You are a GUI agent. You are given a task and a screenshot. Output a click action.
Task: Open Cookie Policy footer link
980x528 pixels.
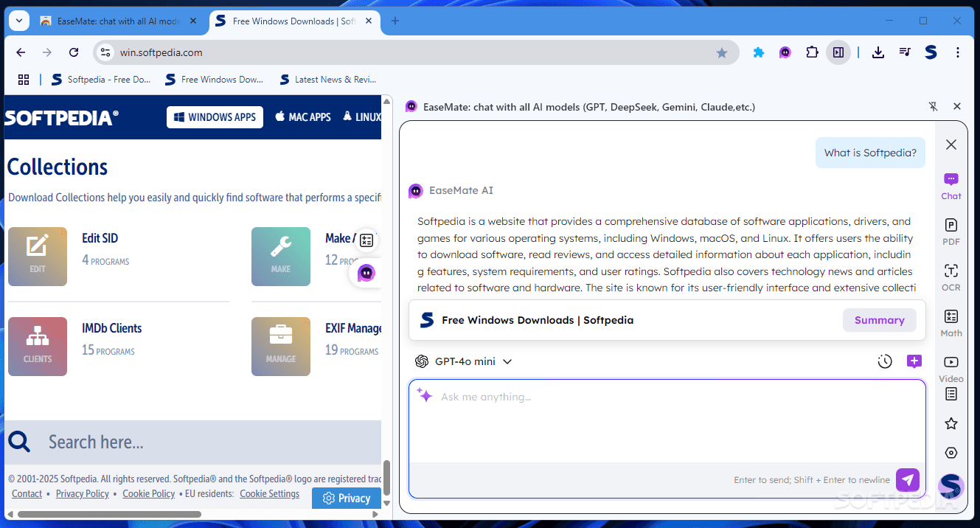point(148,494)
